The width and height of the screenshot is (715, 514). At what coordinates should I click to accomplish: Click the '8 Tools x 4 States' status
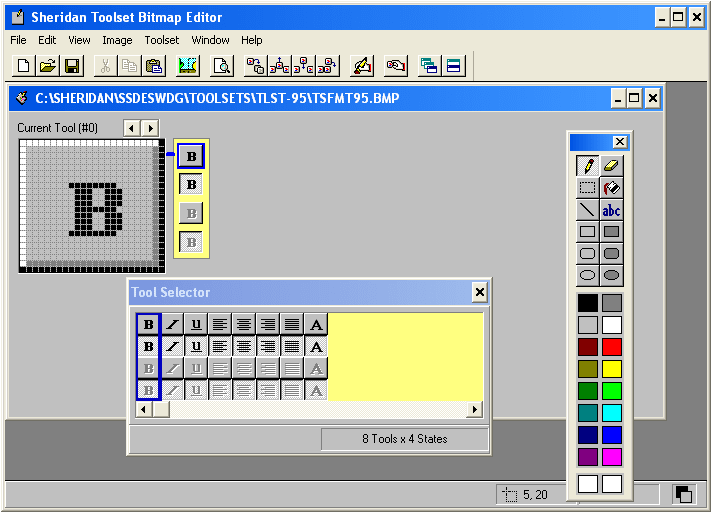(404, 439)
